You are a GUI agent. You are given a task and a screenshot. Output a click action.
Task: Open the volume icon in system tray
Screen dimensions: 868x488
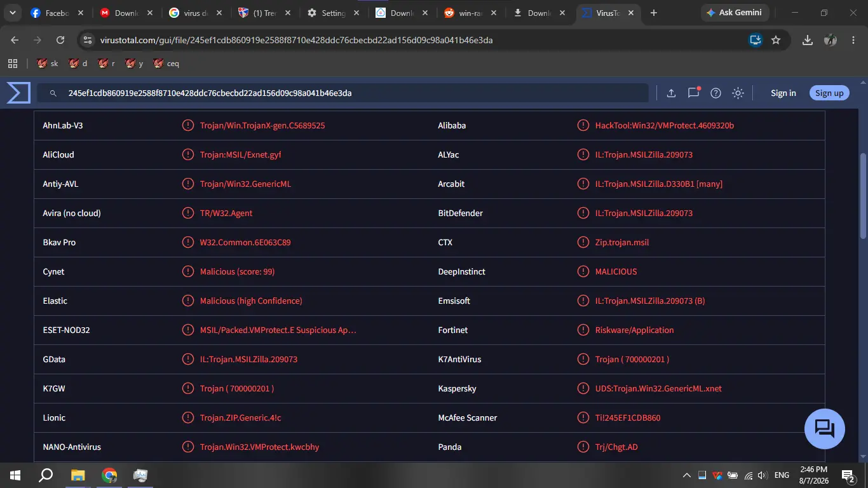[x=763, y=475]
